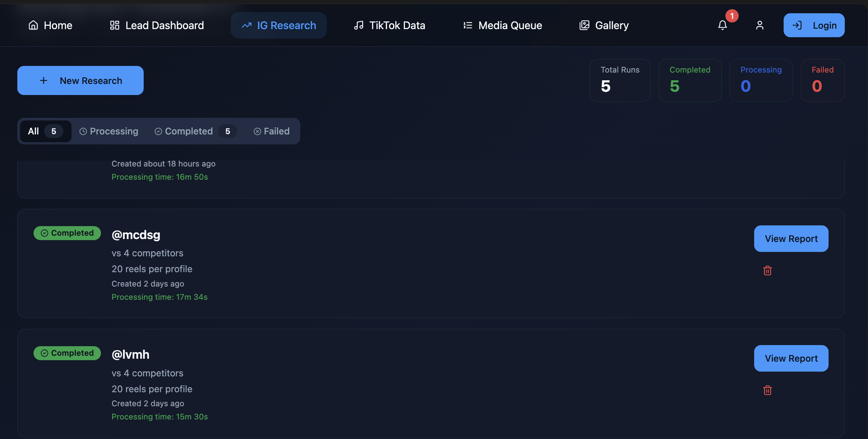Delete the @lvmh research run
This screenshot has height=439, width=868.
point(767,390)
